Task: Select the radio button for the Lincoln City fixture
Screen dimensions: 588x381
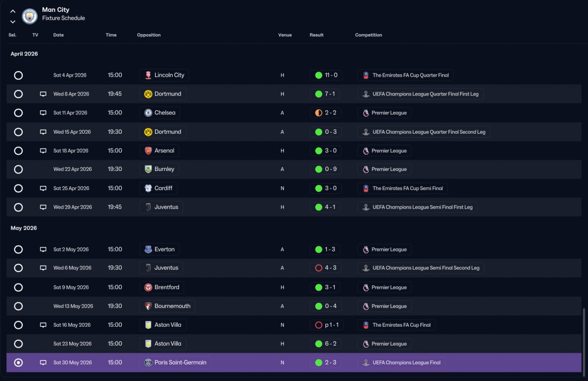Action: click(x=18, y=75)
